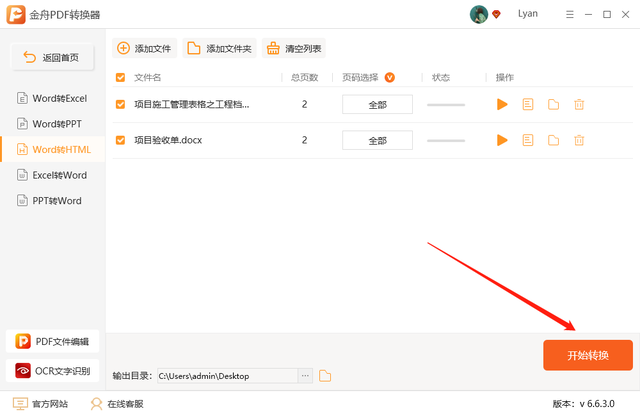Click file name 项目验收单.docx
The height and width of the screenshot is (416, 640).
tap(168, 140)
